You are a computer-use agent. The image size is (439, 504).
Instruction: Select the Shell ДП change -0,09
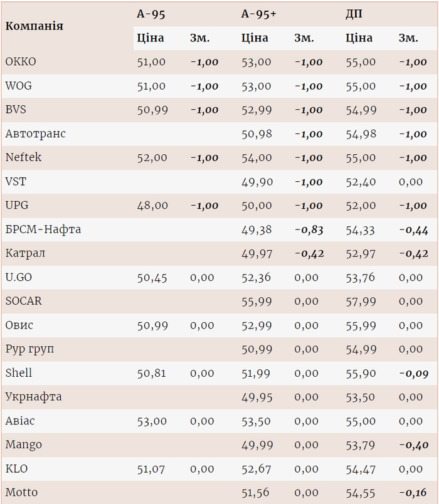pos(413,373)
